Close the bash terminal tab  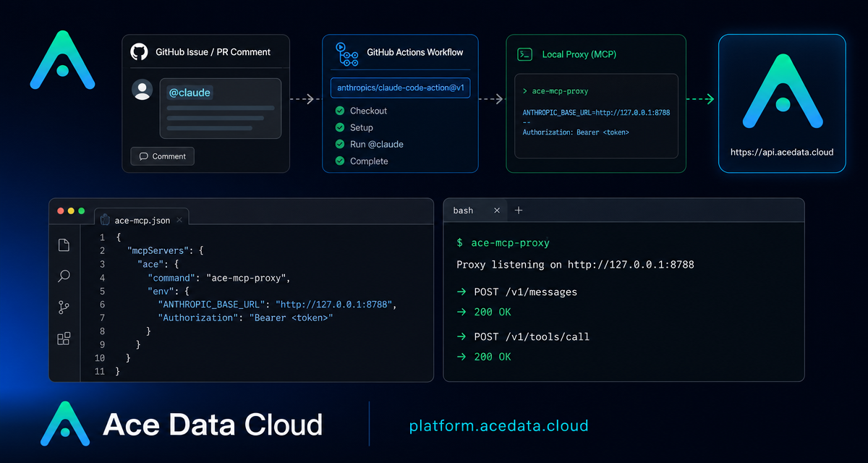pos(497,211)
